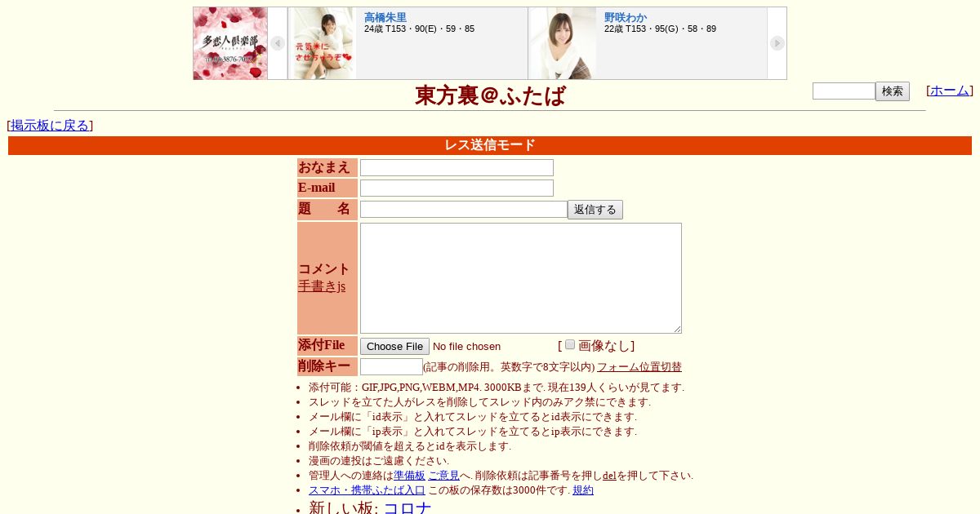Click フォーム位置切替 link
Screen dimensions: 980x514
click(639, 367)
